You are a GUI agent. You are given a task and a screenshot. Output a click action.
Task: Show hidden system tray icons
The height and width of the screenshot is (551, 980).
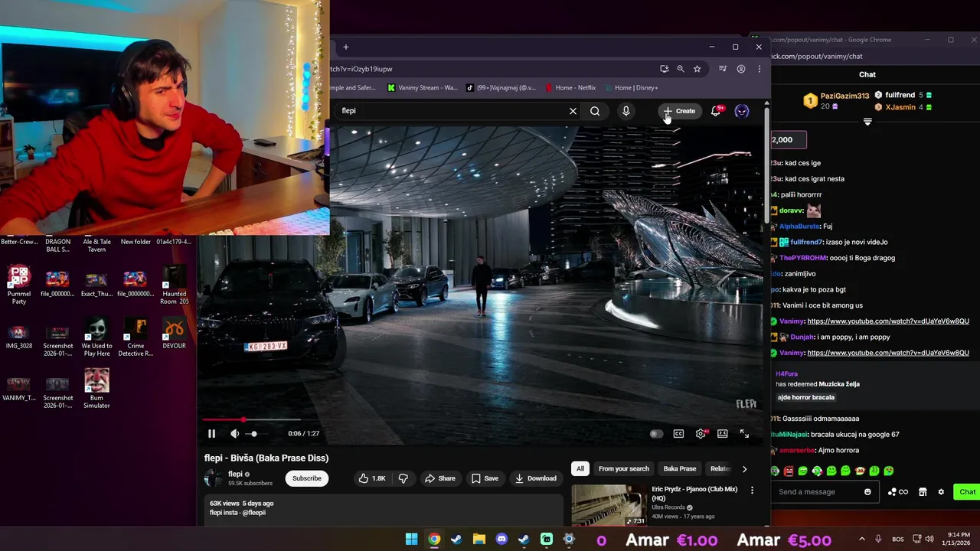coord(861,540)
